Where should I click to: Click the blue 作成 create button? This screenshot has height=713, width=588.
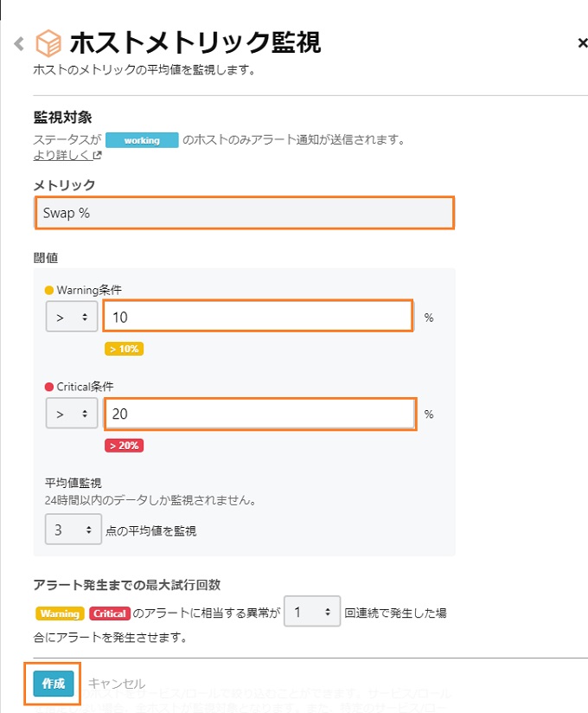tap(53, 684)
